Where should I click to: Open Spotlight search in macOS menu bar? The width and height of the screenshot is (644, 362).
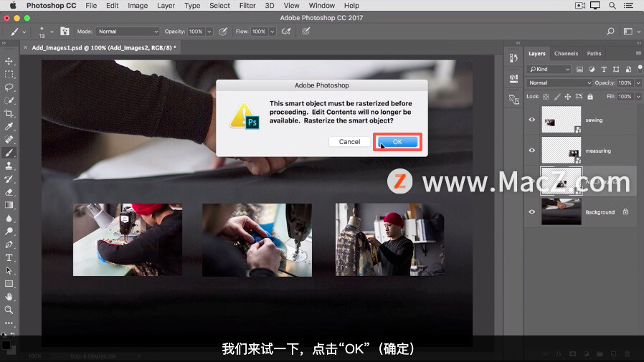click(x=612, y=6)
